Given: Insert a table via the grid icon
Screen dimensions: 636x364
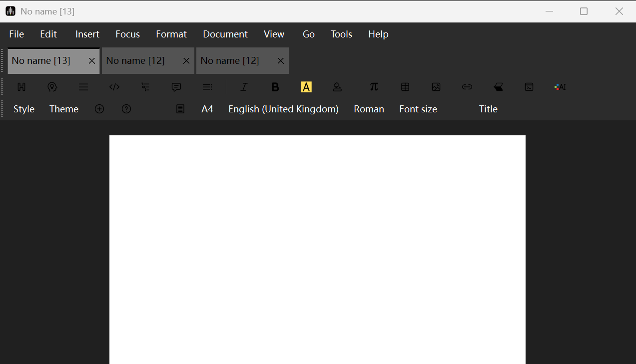Looking at the screenshot, I should 405,87.
